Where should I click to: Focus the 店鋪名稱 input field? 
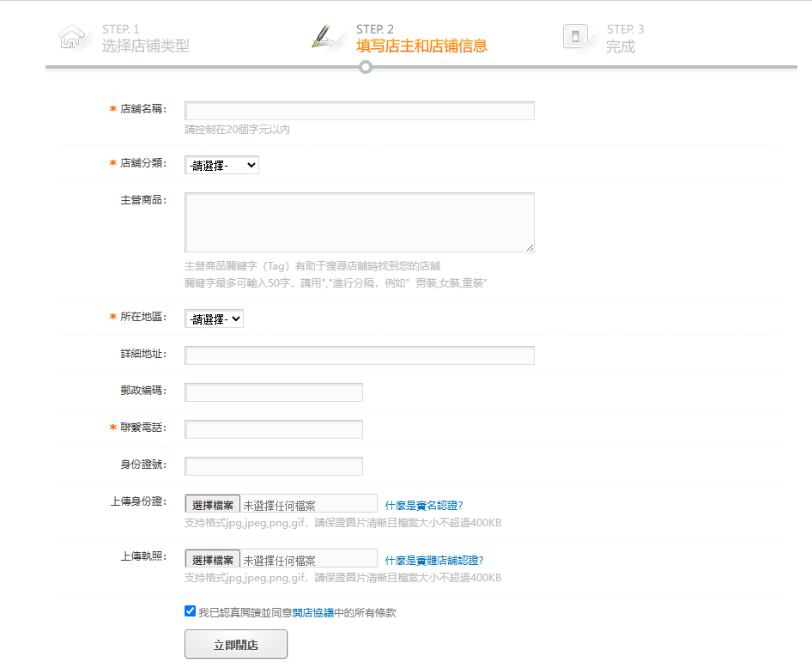pyautogui.click(x=360, y=111)
